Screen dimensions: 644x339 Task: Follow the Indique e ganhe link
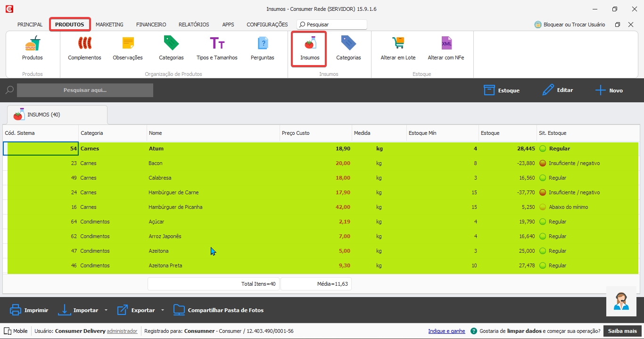point(446,331)
